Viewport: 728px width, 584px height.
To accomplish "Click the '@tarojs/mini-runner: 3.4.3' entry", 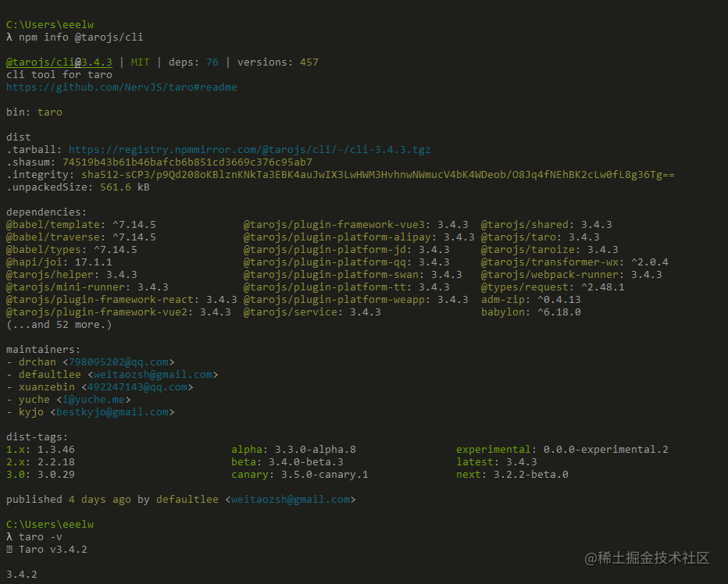I will 87,287.
